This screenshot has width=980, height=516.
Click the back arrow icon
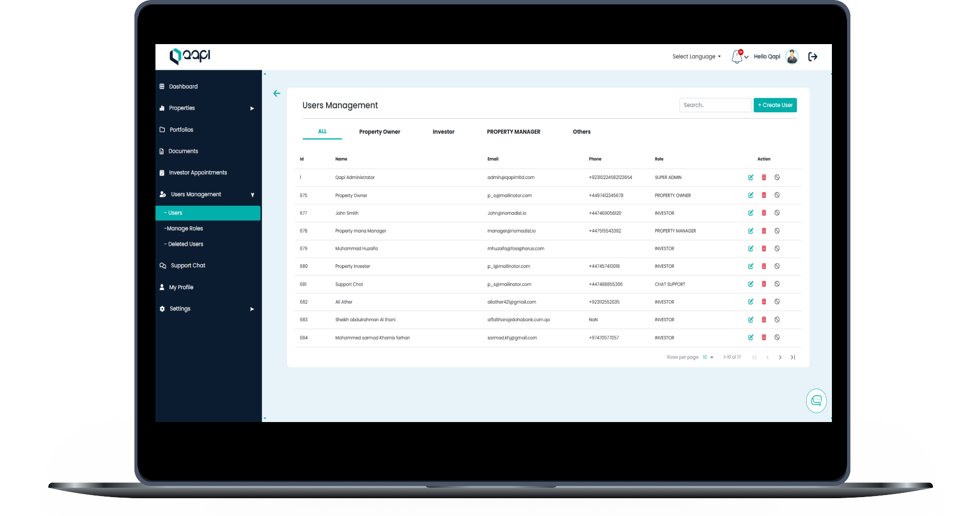277,93
